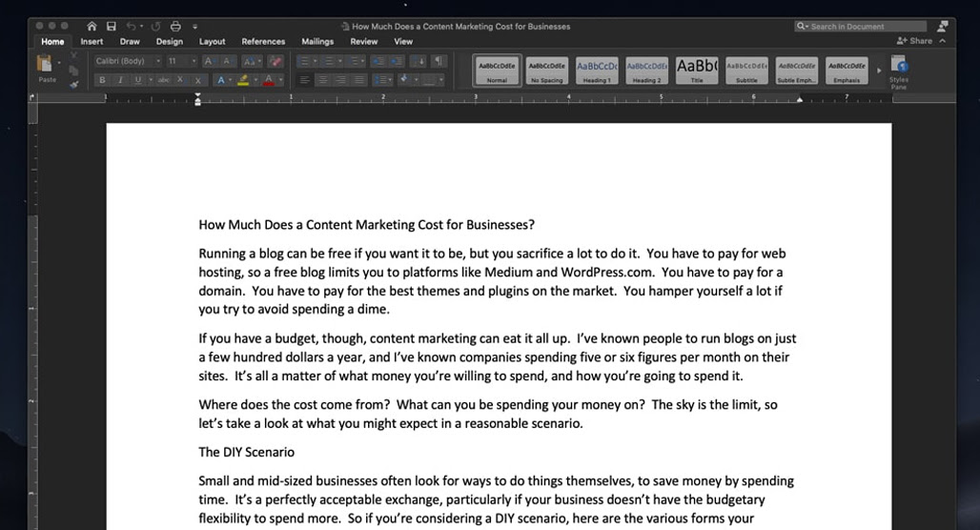980x530 pixels.
Task: Toggle Subscript formatting
Action: click(x=180, y=80)
